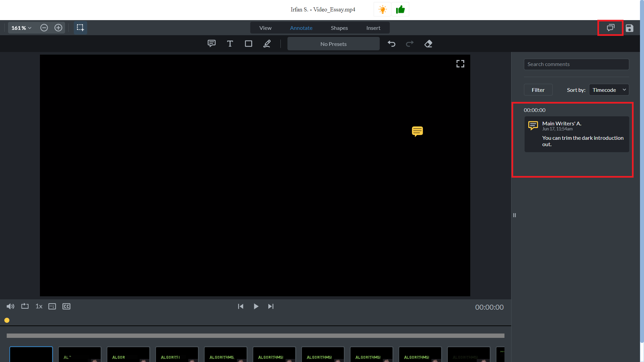
Task: Select the comment annotation tool
Action: 212,44
